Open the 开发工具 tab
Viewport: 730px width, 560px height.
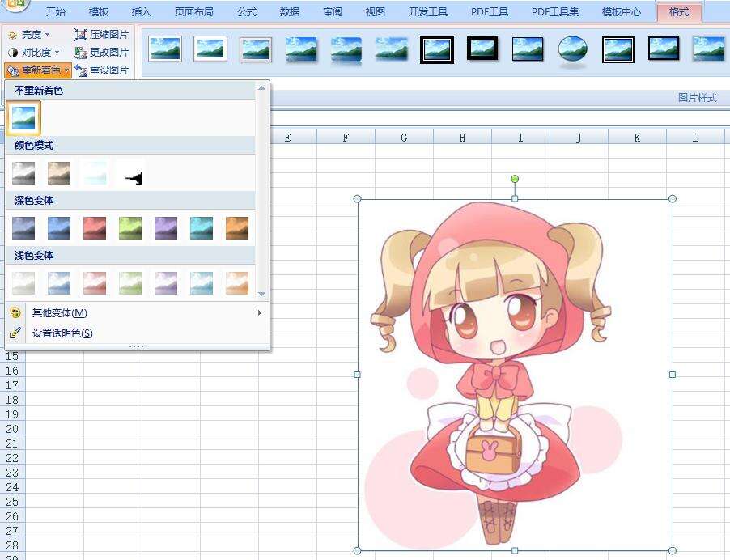coord(428,11)
